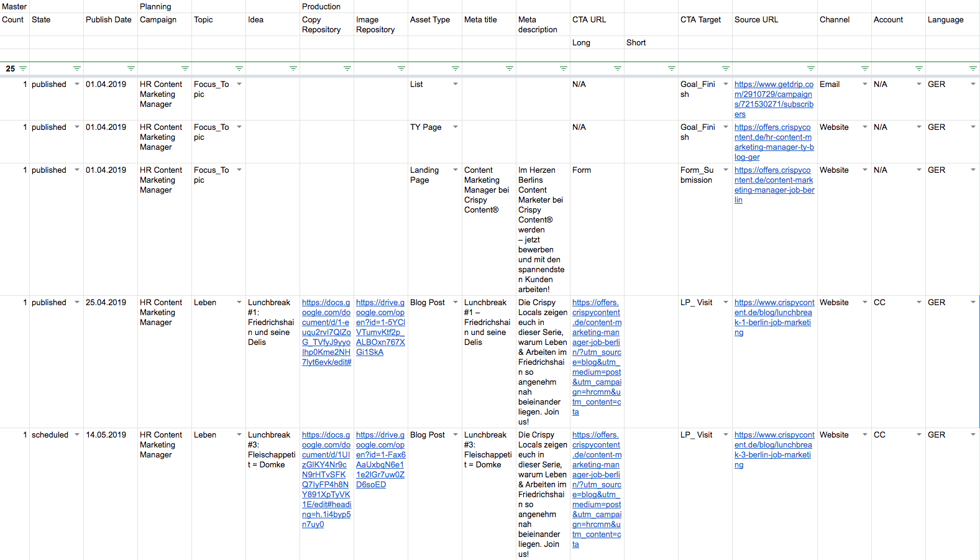Image resolution: width=980 pixels, height=560 pixels.
Task: Expand the Topic dropdown for first Leben row
Action: [x=239, y=302]
